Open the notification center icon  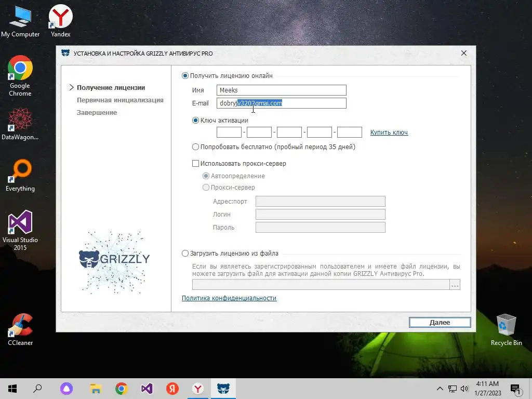[515, 389]
